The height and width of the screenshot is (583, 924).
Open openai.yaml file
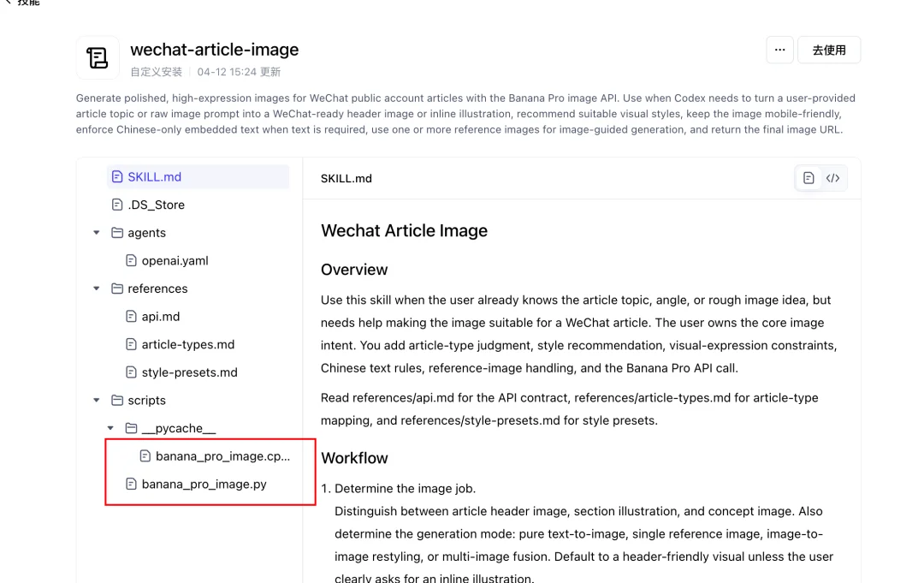pos(175,260)
